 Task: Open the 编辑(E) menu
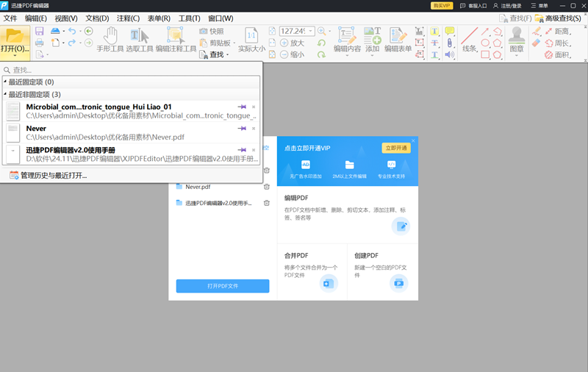pyautogui.click(x=35, y=18)
